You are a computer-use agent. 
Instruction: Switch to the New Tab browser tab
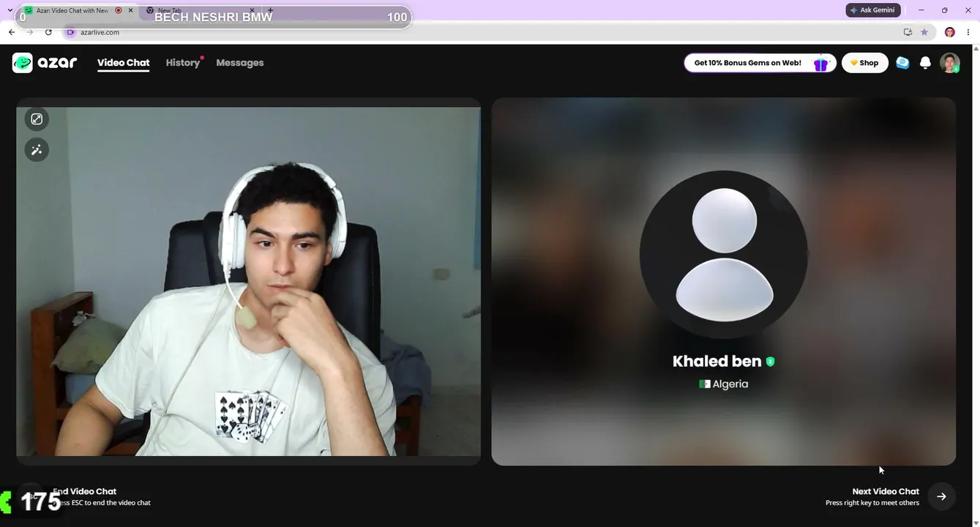(200, 10)
